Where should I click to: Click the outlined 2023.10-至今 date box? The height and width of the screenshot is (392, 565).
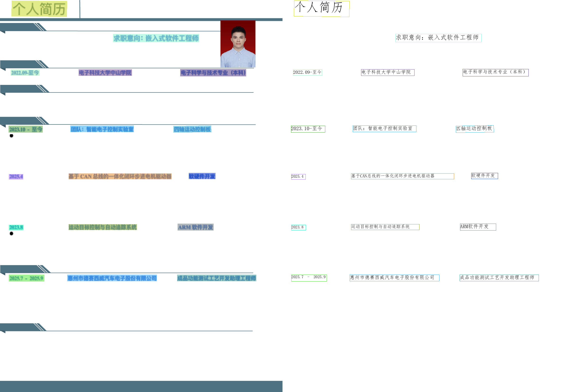click(x=308, y=129)
